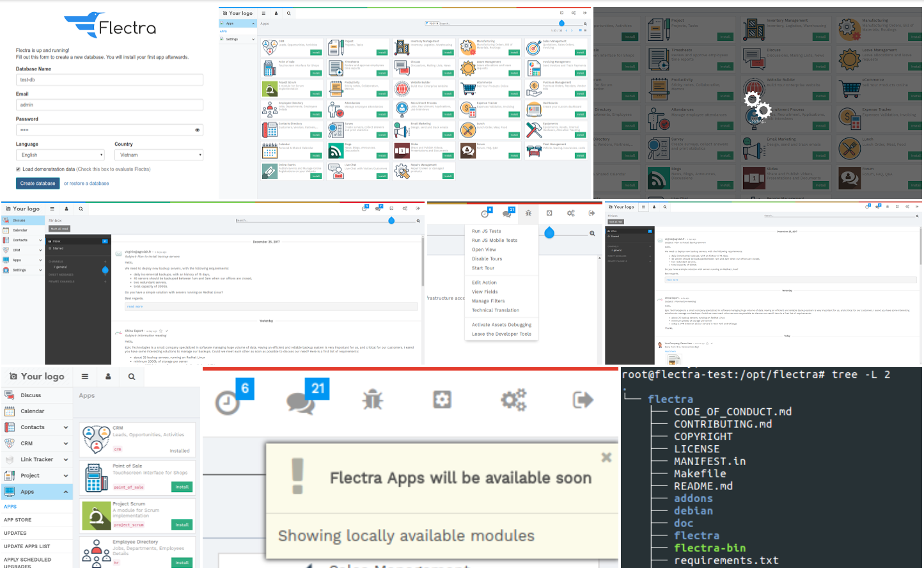Open the Language dropdown showing English
Viewport: 924px width, 568px height.
tap(60, 155)
